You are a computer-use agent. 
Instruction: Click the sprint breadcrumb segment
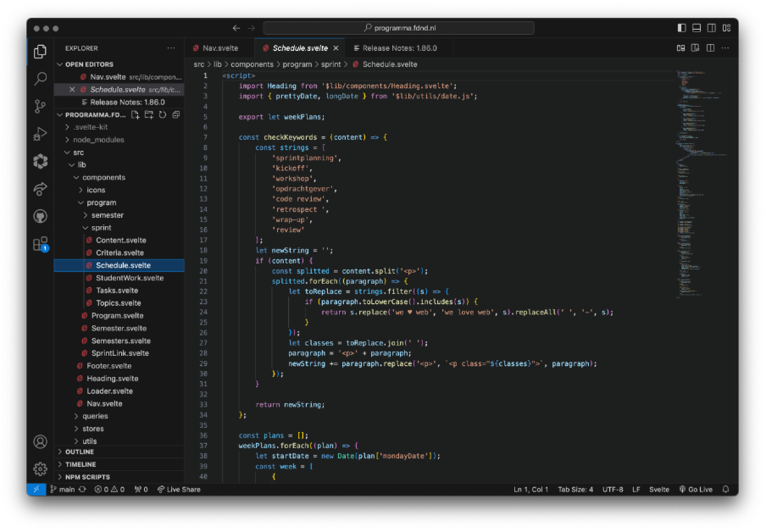tap(331, 64)
